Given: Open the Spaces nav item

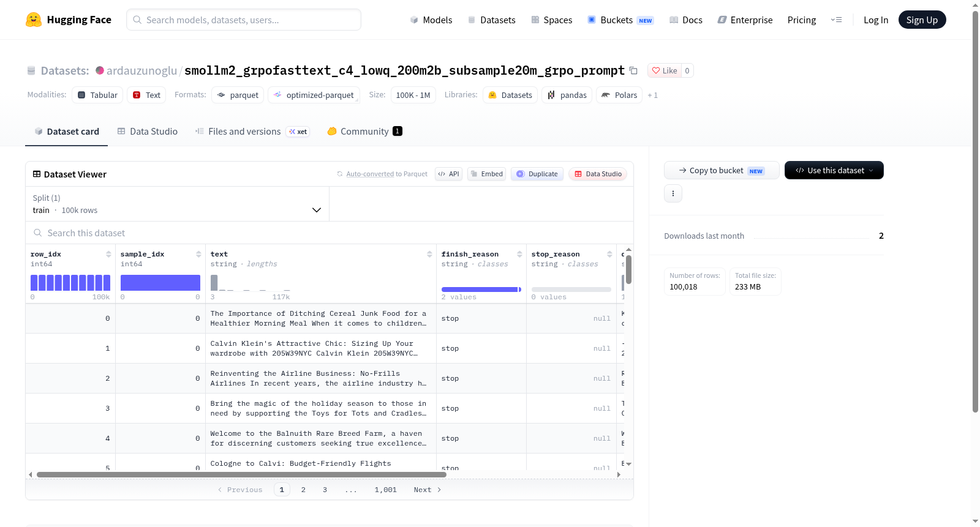Looking at the screenshot, I should click(x=552, y=20).
